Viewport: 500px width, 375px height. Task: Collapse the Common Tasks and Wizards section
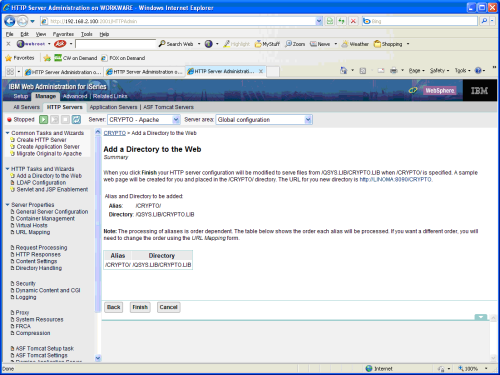pos(7,133)
